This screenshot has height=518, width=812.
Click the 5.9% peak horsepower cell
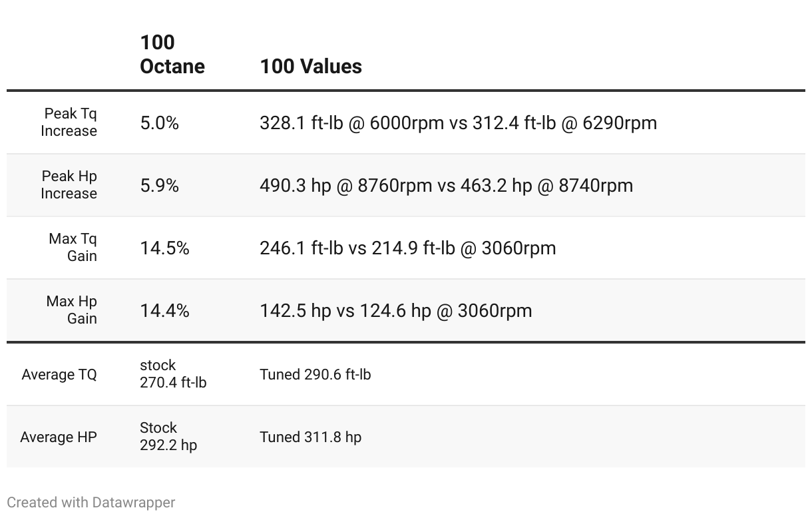point(160,186)
